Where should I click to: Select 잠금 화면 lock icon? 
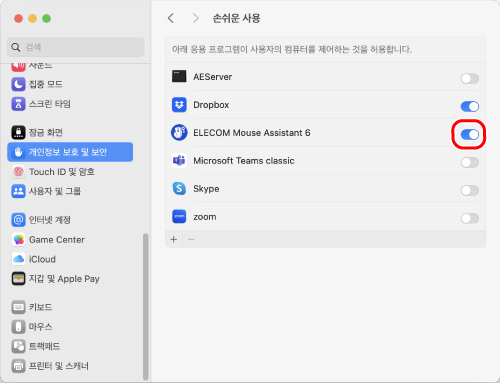(18, 132)
